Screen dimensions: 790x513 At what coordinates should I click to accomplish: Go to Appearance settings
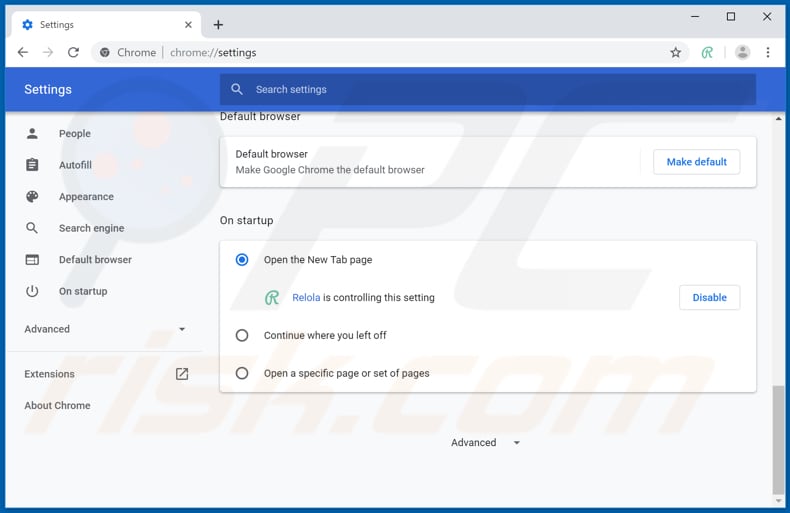pos(86,197)
